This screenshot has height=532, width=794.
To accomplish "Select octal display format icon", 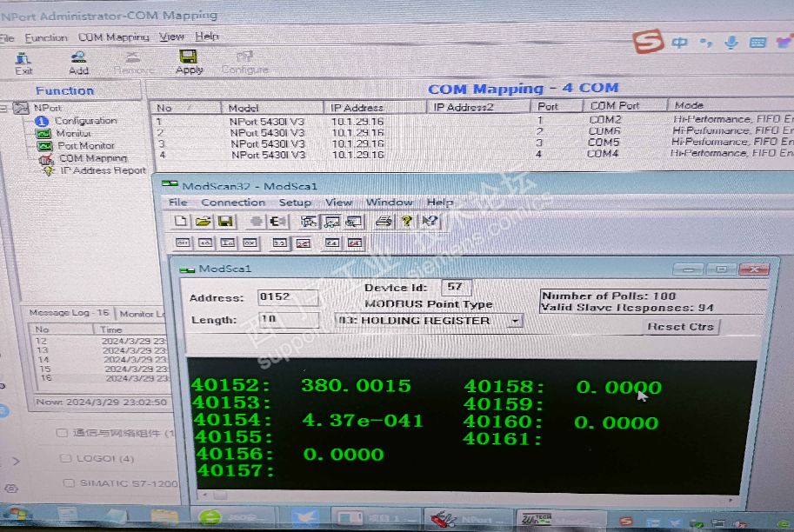I will (x=205, y=243).
